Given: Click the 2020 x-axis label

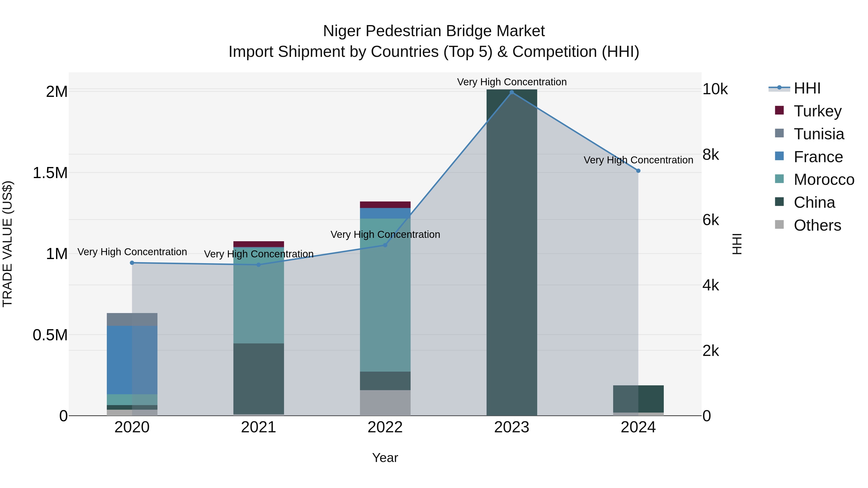Looking at the screenshot, I should [132, 427].
